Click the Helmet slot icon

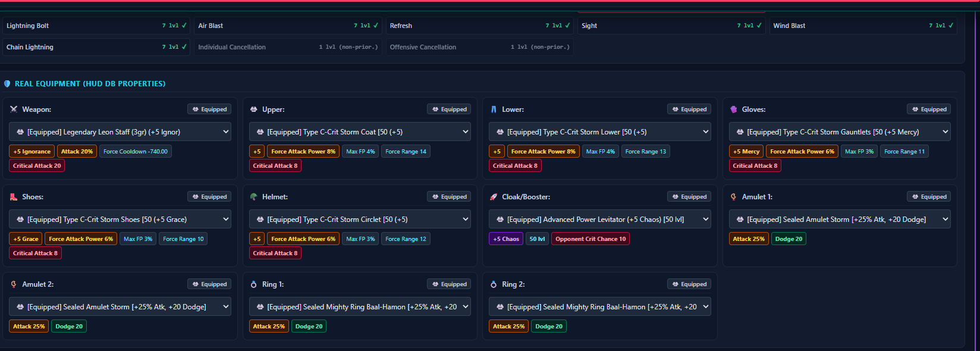(x=254, y=197)
